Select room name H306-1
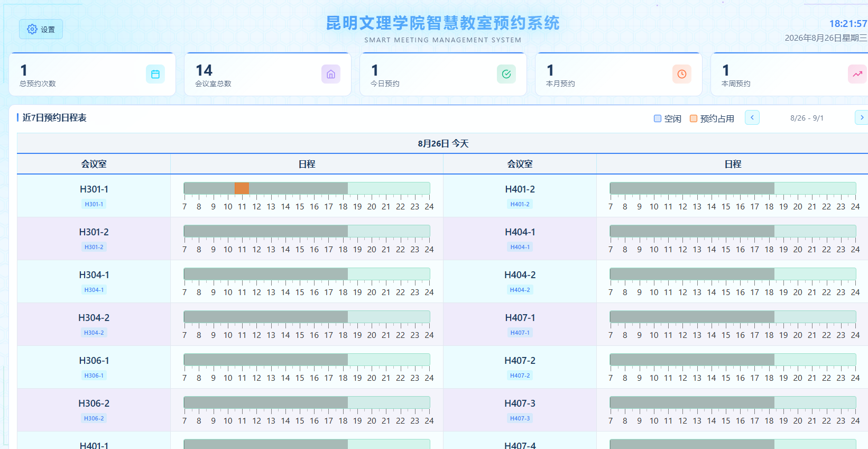 pos(94,361)
